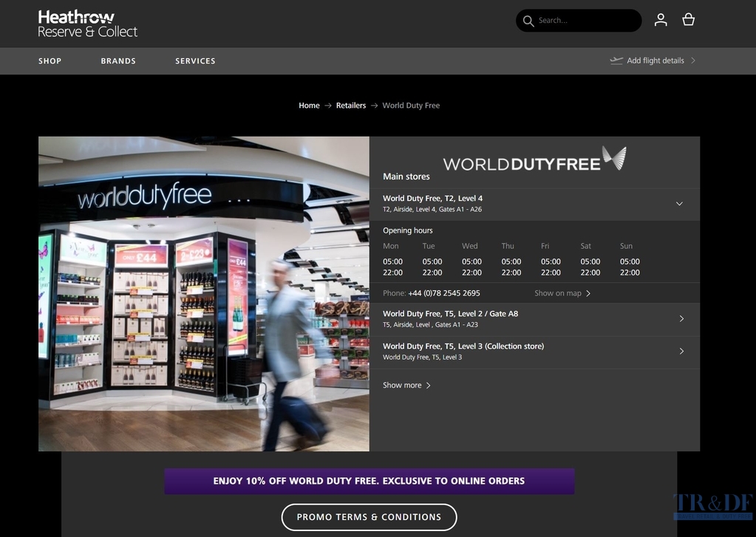This screenshot has height=537, width=756.
Task: Open the BRANDS menu
Action: (x=118, y=61)
